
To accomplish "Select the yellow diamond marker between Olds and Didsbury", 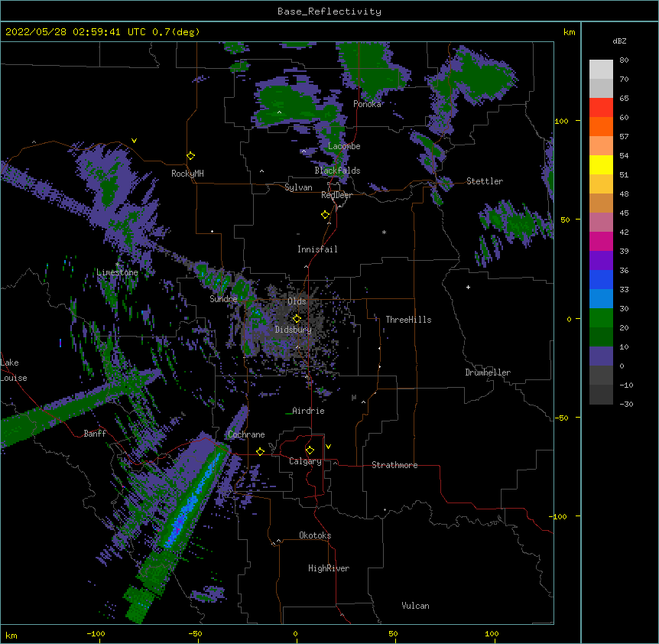I will tap(297, 318).
